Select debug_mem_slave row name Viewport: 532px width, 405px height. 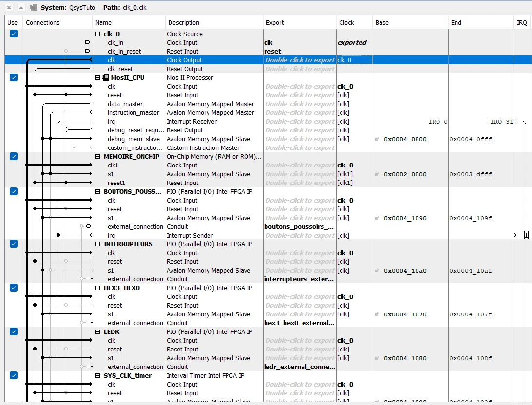[x=133, y=139]
